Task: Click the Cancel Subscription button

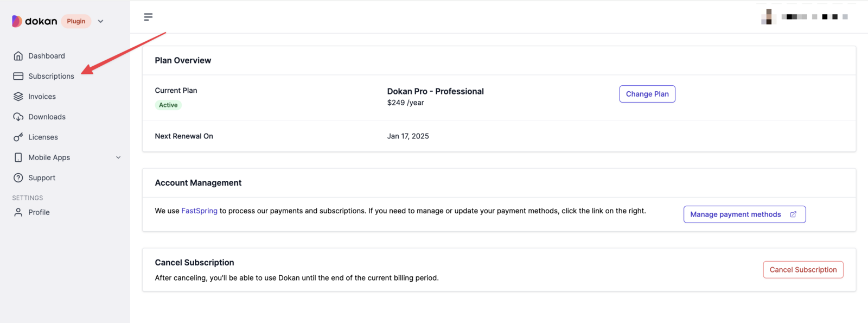Action: click(803, 270)
